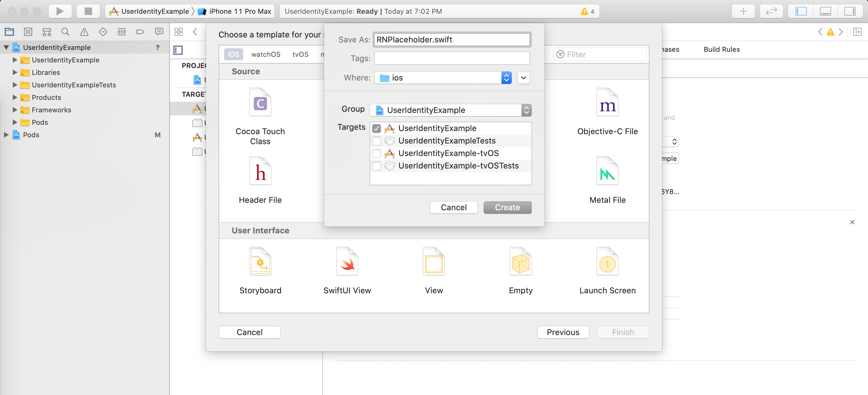
Task: Open the breakpoint navigator icon
Action: click(x=140, y=32)
